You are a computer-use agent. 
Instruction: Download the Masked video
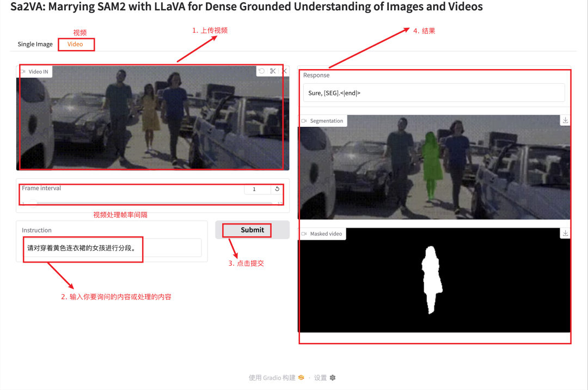click(565, 233)
